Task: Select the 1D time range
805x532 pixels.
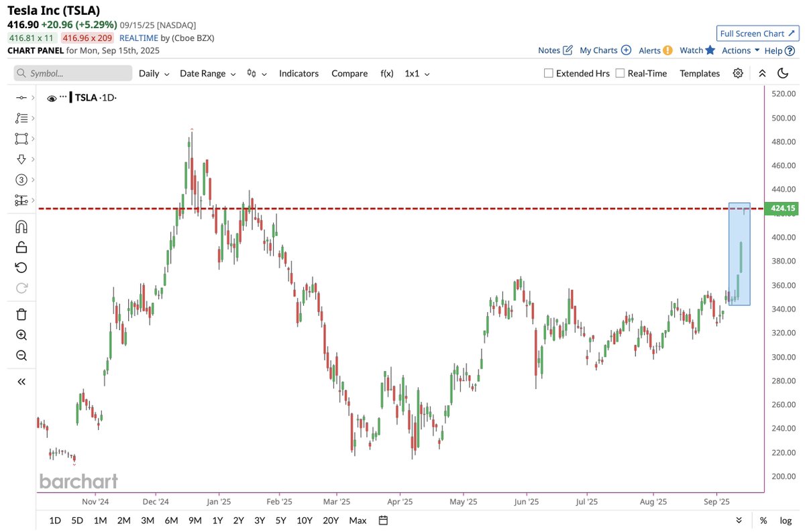Action: [x=55, y=521]
